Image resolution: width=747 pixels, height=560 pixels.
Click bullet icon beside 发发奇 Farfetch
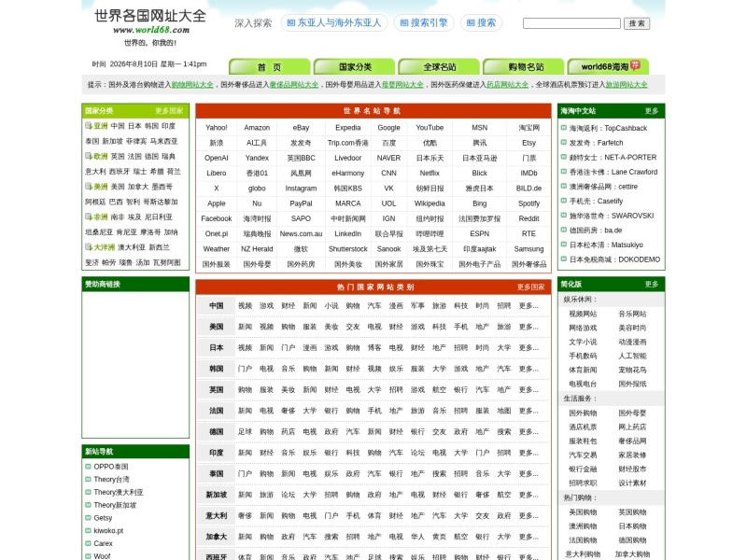coord(564,143)
